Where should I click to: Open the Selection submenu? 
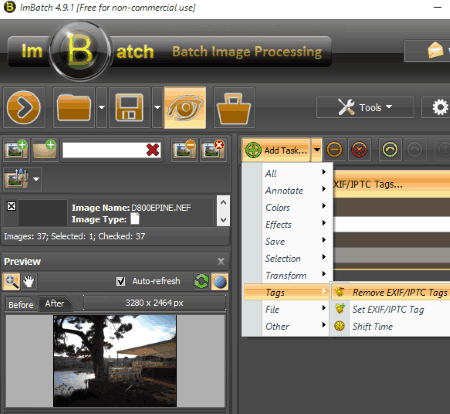click(288, 259)
